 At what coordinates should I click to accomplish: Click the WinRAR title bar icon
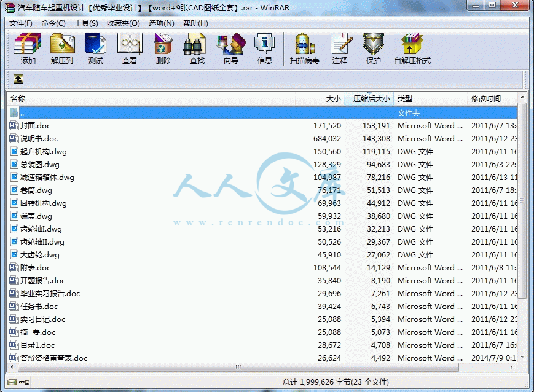click(10, 7)
